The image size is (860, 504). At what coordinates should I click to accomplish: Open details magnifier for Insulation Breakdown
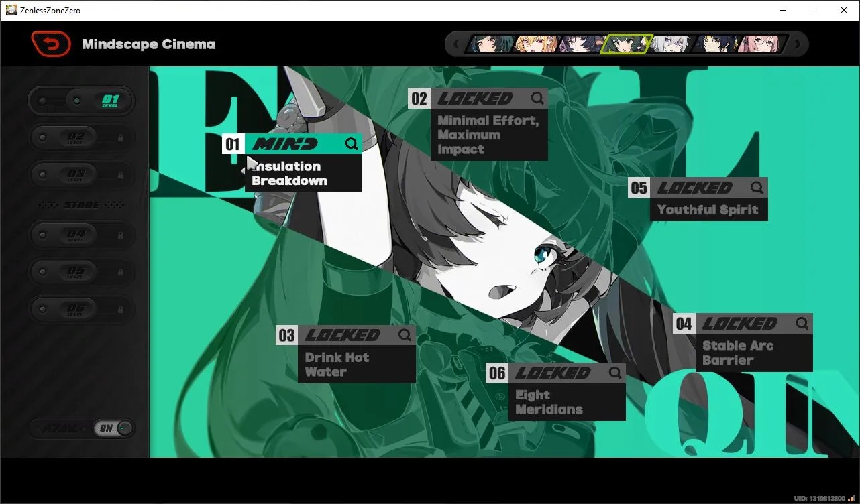tap(352, 143)
